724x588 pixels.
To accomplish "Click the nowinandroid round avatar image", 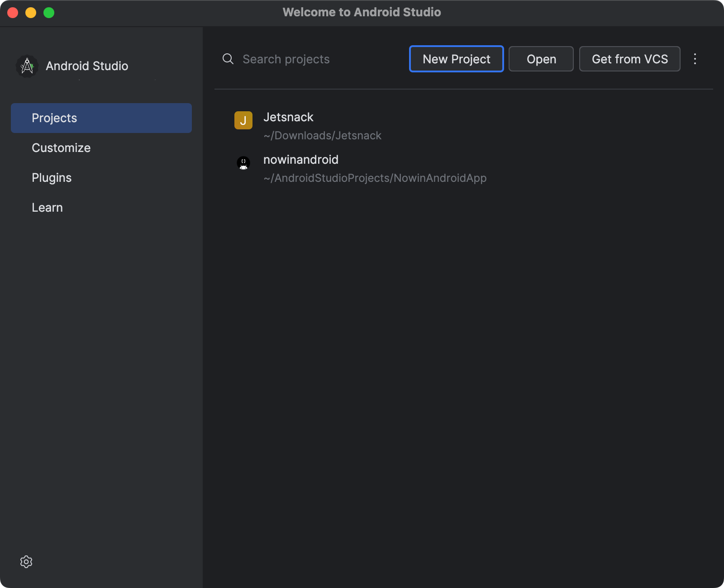I will 243,163.
